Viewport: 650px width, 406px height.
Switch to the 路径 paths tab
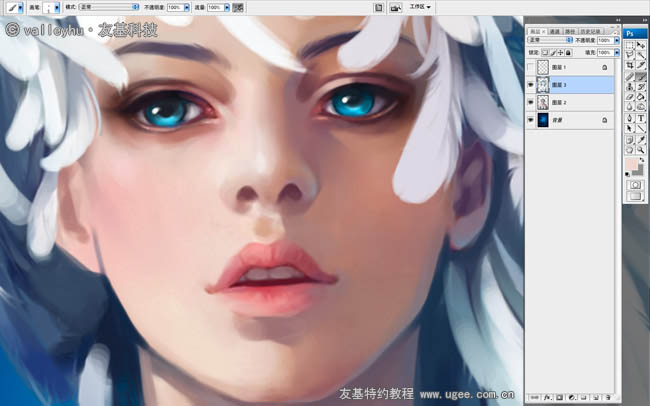click(570, 32)
